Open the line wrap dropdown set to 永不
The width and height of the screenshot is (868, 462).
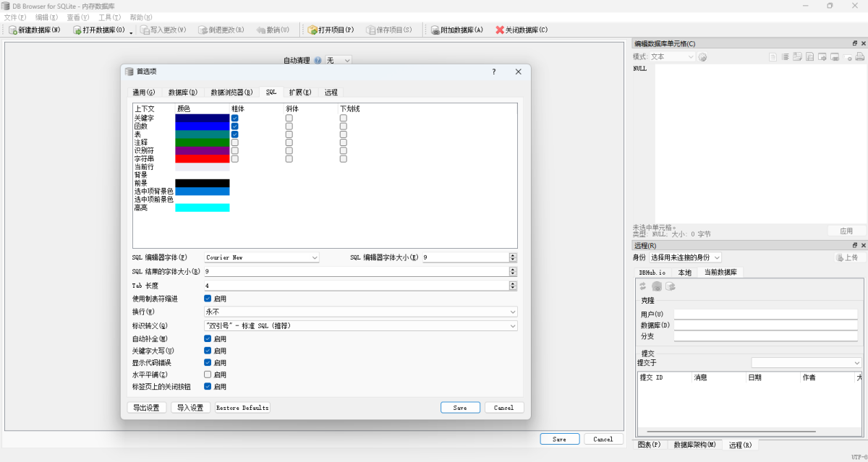point(361,312)
